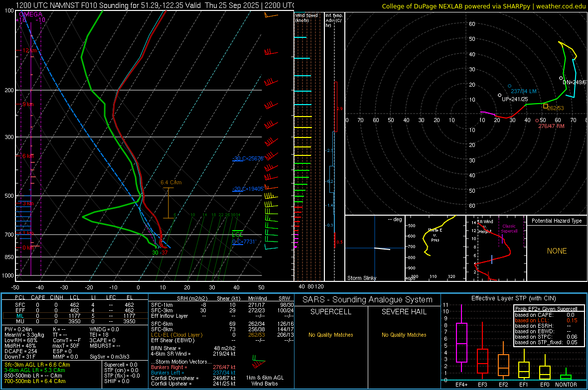Select the Effective Layer STP (with CIN) title
Screen dimensions: 588x390
pos(513,298)
